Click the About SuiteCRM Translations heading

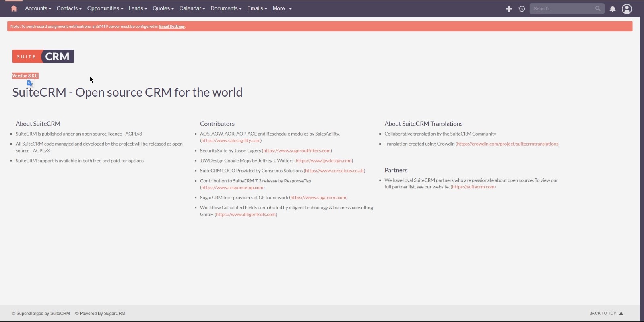(423, 124)
